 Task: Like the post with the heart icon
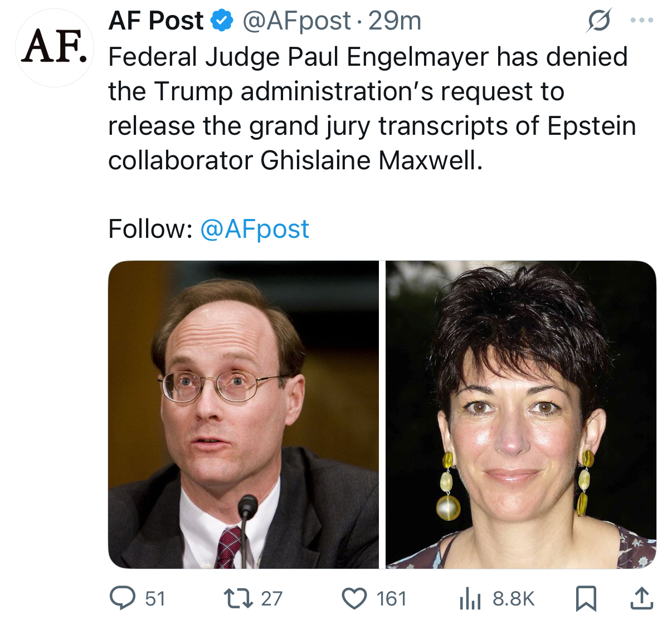click(x=354, y=599)
